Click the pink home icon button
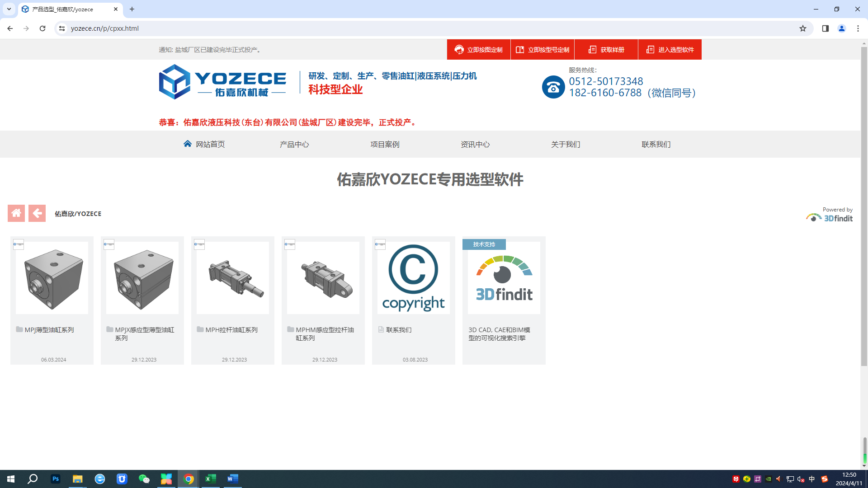The width and height of the screenshot is (868, 488). [x=16, y=213]
